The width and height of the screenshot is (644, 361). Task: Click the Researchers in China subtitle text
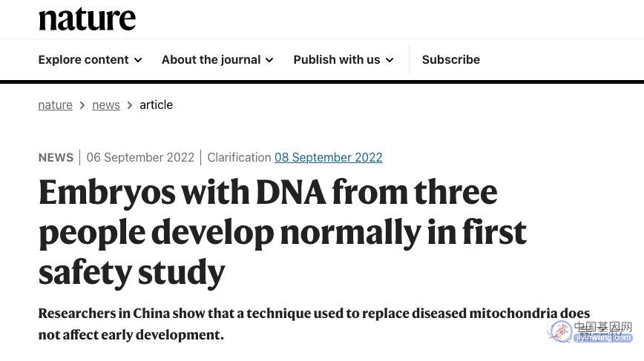click(x=314, y=324)
